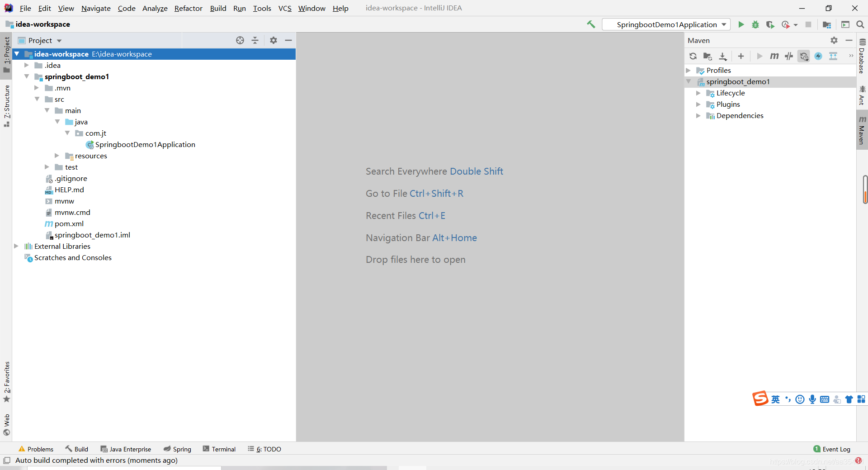Open the Event Log button
The width and height of the screenshot is (868, 470).
pos(832,449)
